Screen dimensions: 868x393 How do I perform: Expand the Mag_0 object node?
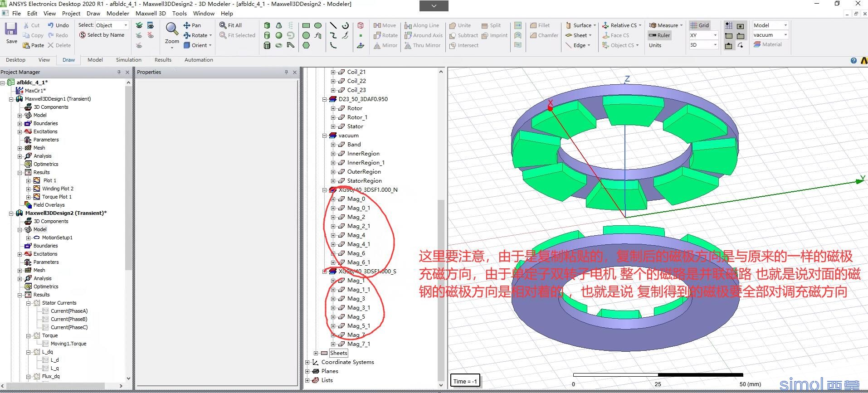(333, 199)
